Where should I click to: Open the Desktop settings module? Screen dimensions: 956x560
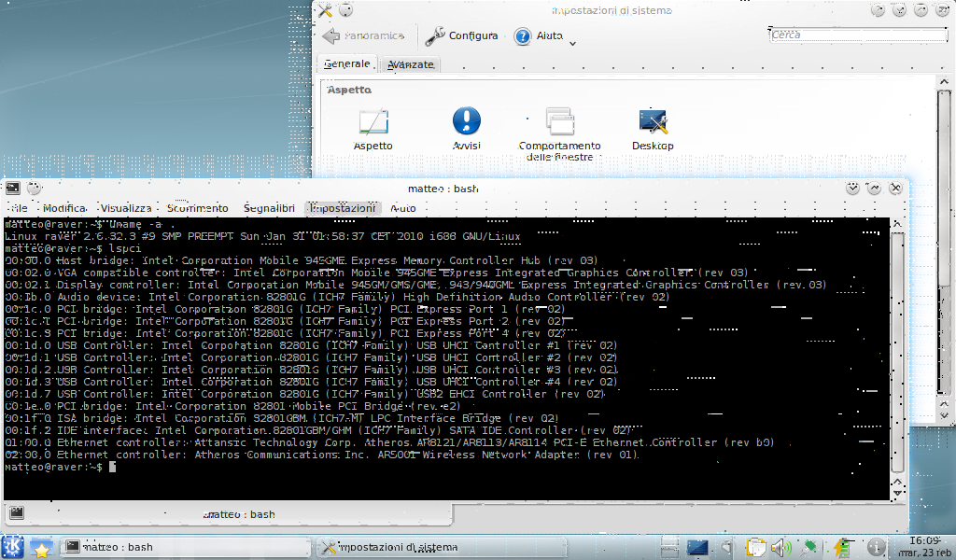[x=653, y=128]
